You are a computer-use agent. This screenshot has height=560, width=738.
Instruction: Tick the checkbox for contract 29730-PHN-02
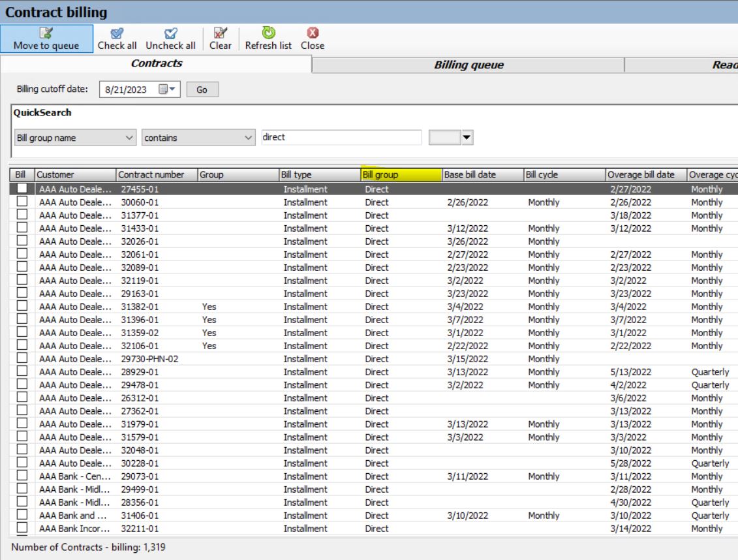pyautogui.click(x=22, y=358)
